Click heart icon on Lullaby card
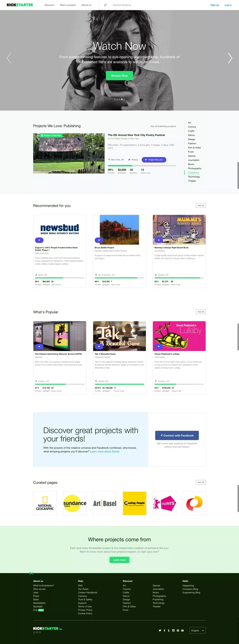The image size is (239, 644). point(158,347)
